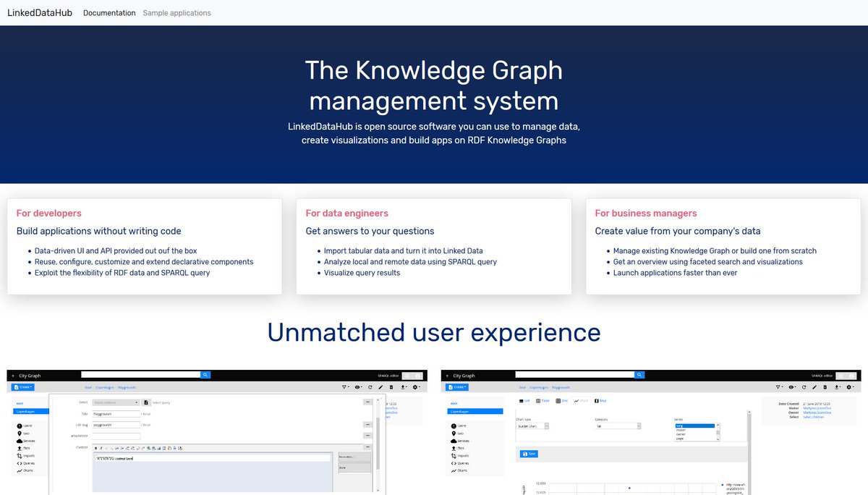The image size is (868, 495).
Task: Switch to the Map tab in right screenshot
Action: (600, 401)
